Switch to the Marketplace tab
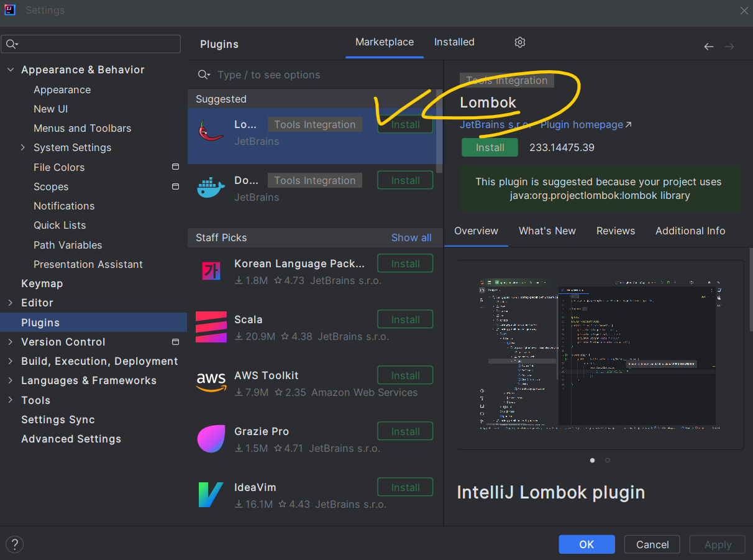 pyautogui.click(x=385, y=42)
